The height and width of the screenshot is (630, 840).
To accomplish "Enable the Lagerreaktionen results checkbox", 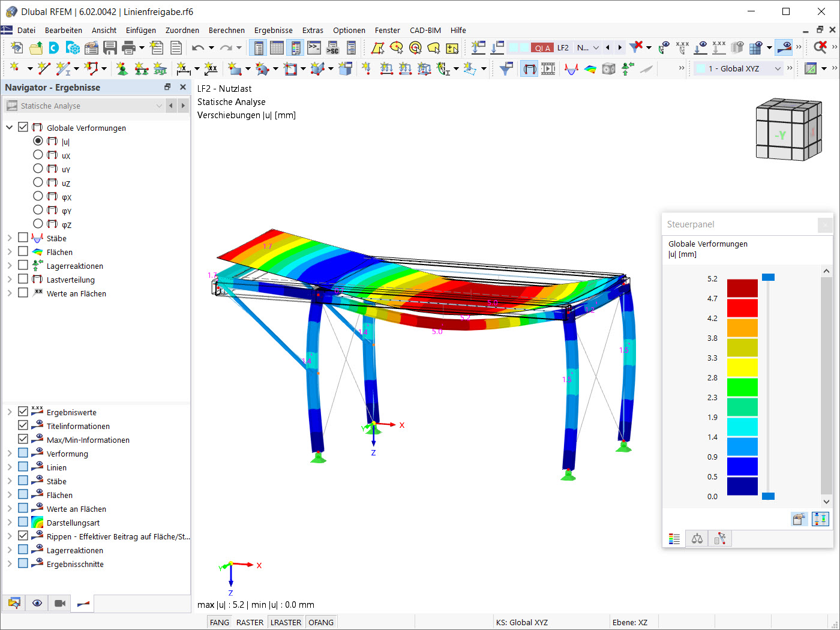I will click(x=23, y=265).
